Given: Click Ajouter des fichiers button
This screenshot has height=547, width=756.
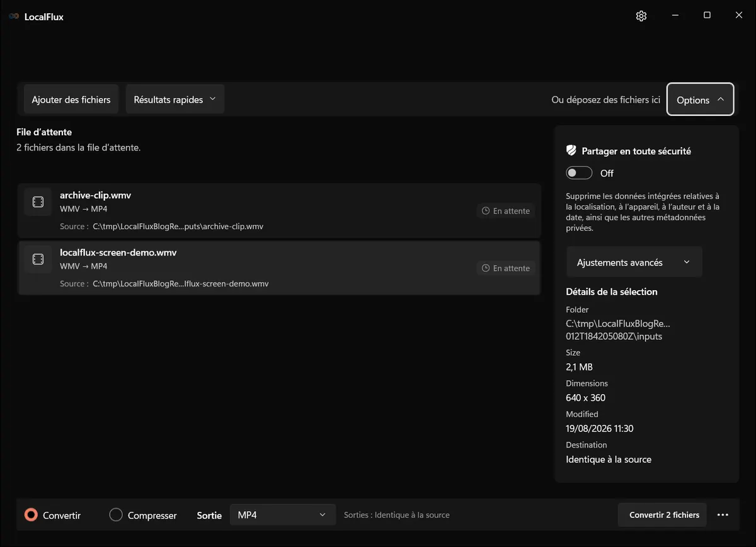Looking at the screenshot, I should click(71, 99).
